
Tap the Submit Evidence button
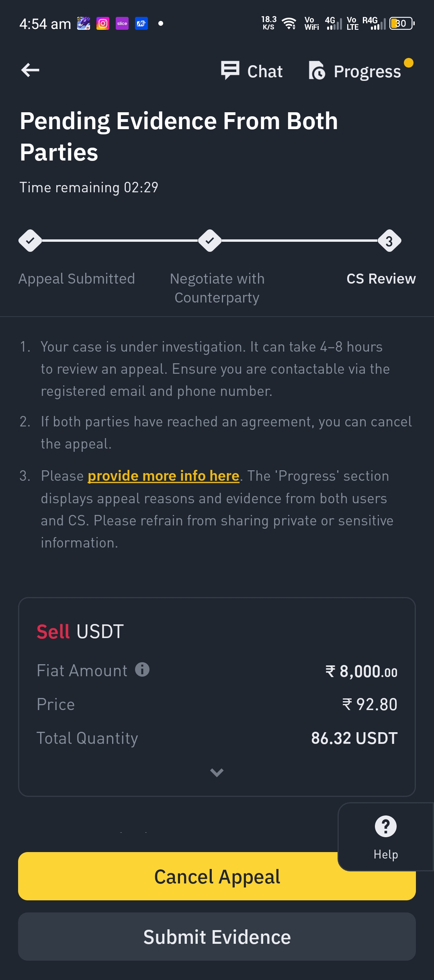[217, 937]
